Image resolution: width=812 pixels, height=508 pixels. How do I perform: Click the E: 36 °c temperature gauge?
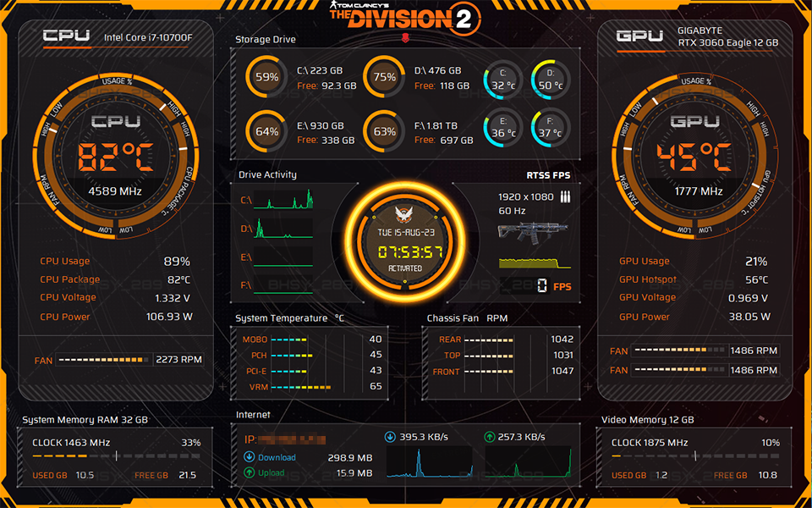click(502, 128)
